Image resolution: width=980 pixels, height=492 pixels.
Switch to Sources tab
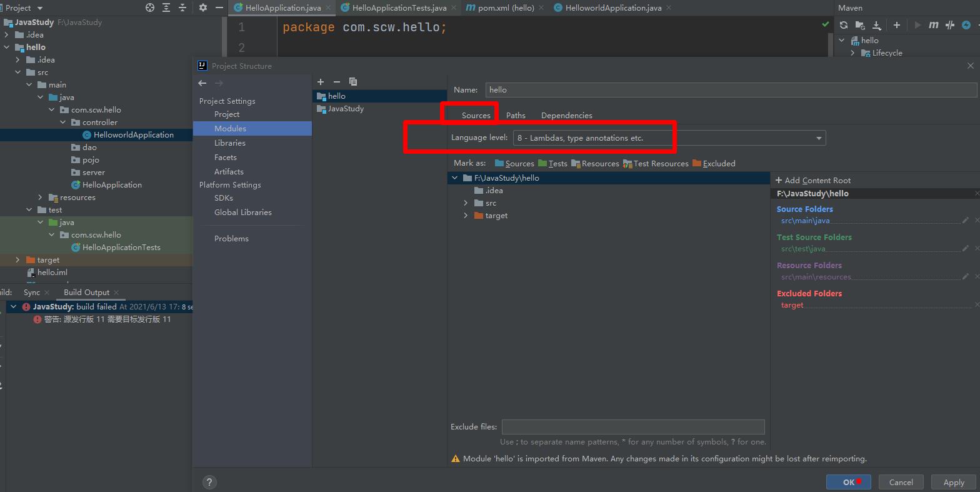[x=476, y=116]
